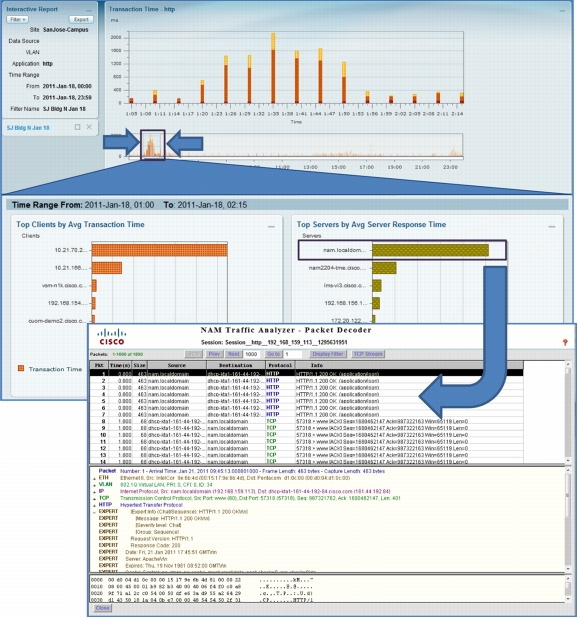Click the TCP Stream button
Screen dimensions: 578x619
tap(368, 354)
